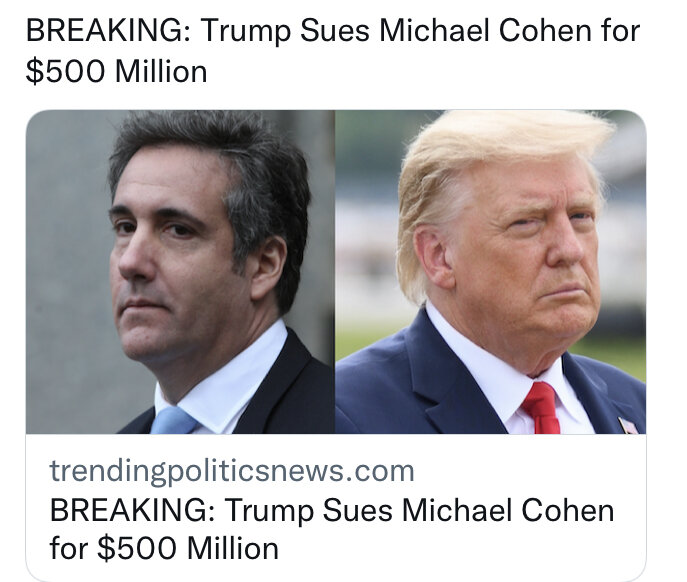
Task: Click the white footer area of the link card
Action: [336, 508]
